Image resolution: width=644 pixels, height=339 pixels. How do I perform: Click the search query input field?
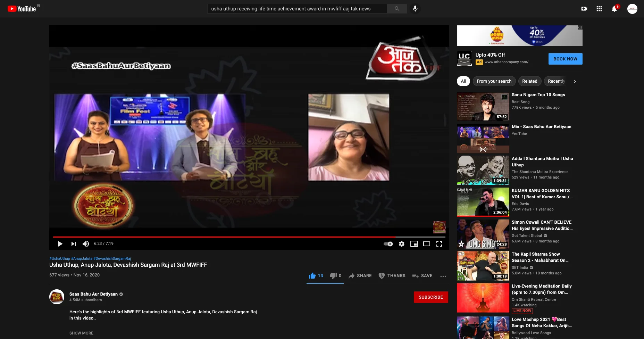point(297,9)
